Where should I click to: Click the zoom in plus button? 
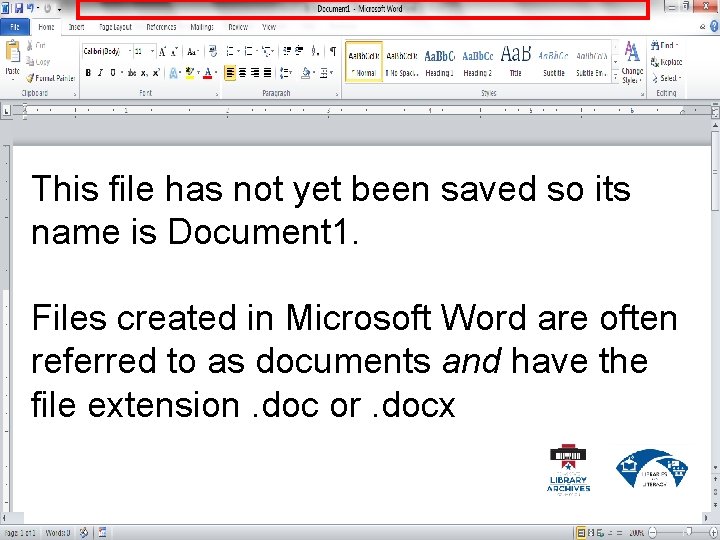[x=713, y=533]
